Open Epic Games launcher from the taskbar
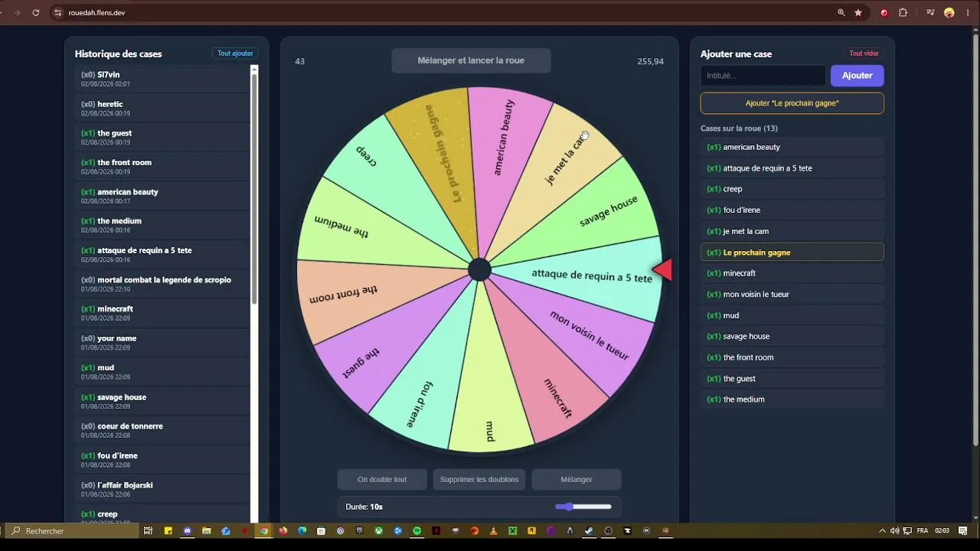 [x=360, y=530]
